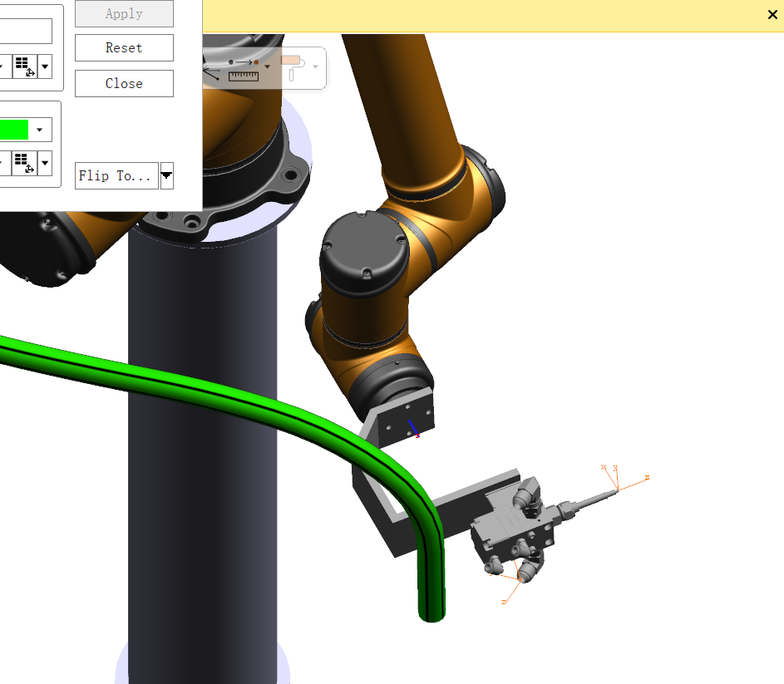Open the dropdown arrow beside Flip To...
Screen dimensions: 784x684
click(x=166, y=175)
